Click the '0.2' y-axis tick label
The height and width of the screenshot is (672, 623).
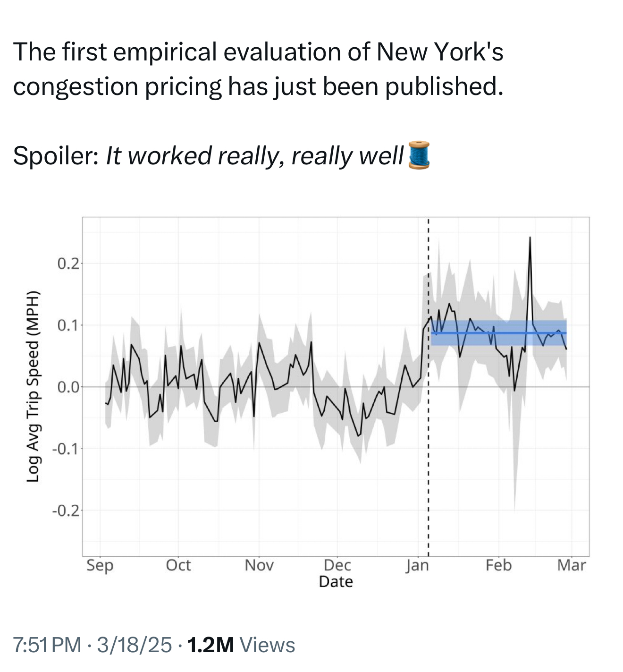pyautogui.click(x=68, y=264)
